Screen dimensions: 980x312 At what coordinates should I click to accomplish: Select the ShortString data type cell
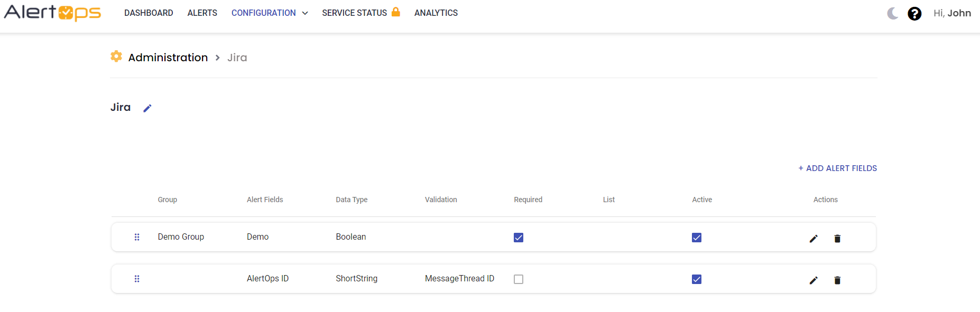click(x=357, y=278)
